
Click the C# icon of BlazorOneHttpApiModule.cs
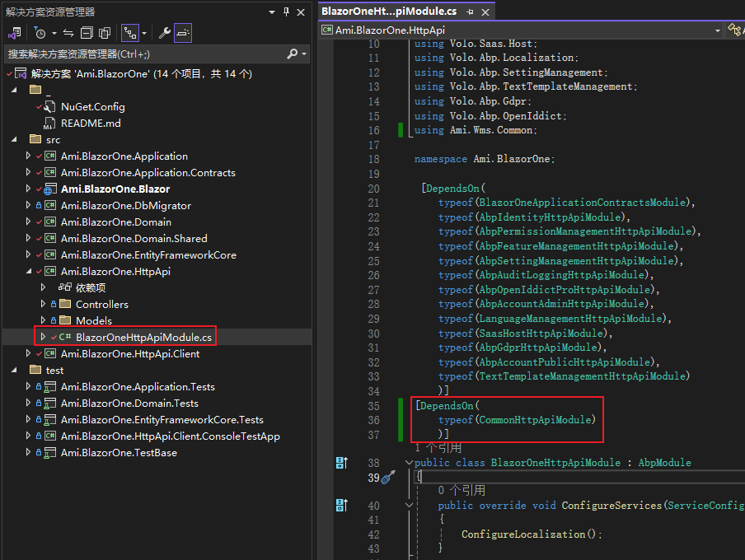(x=65, y=337)
